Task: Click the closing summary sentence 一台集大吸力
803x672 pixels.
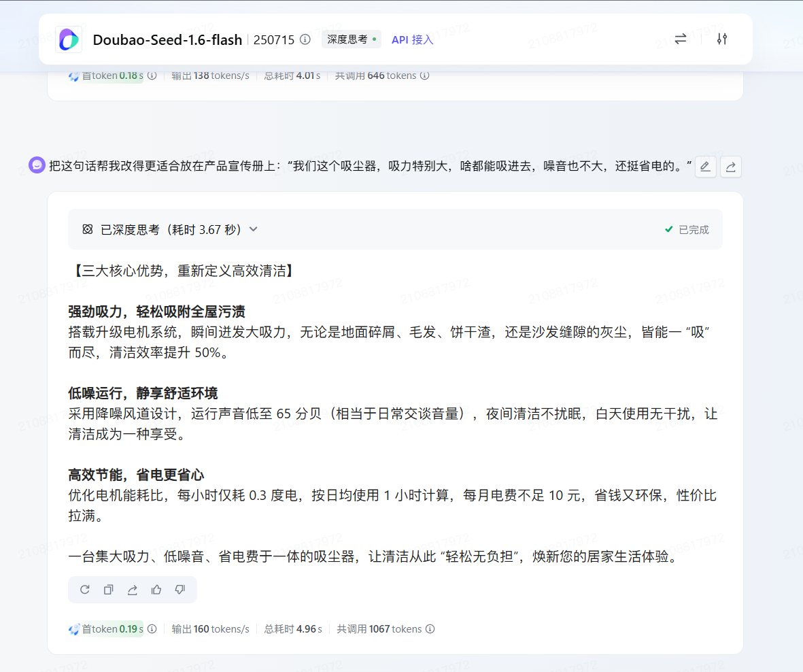Action: pos(375,556)
